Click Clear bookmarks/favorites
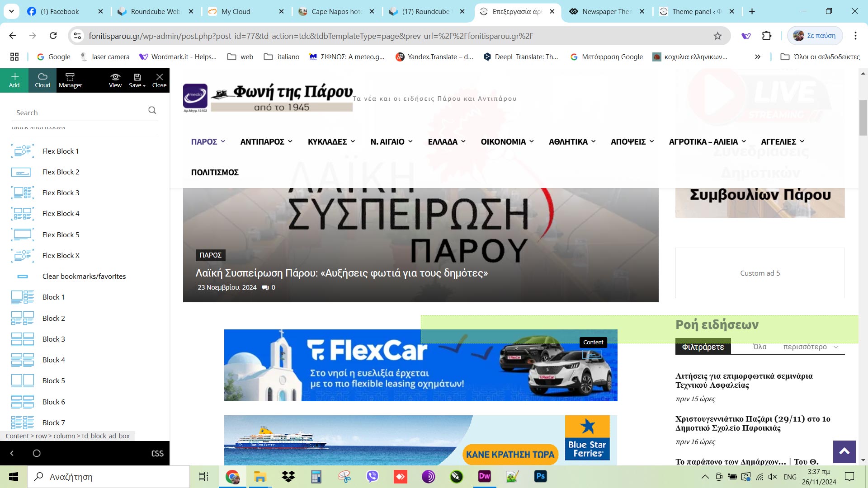Screen dimensions: 868x488 (x=85, y=276)
